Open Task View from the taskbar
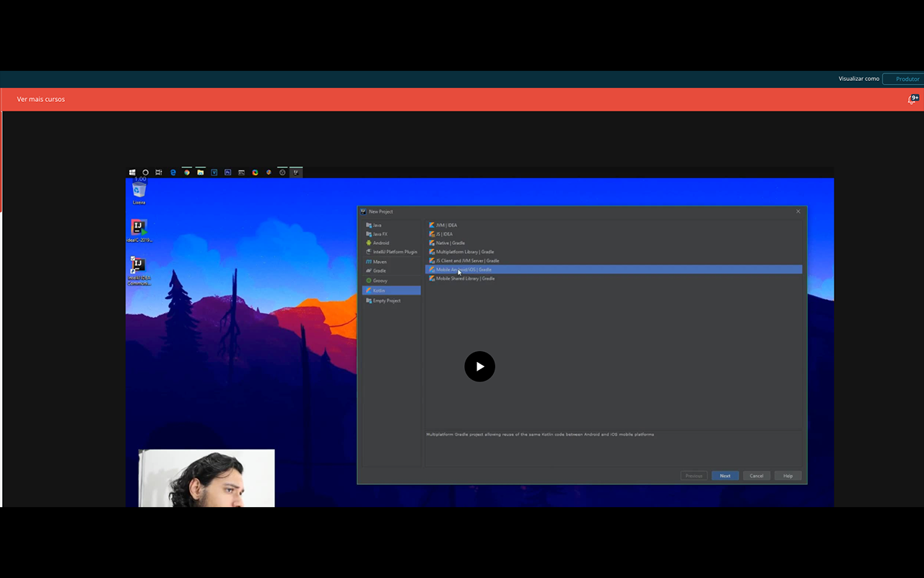This screenshot has height=578, width=924. (159, 173)
